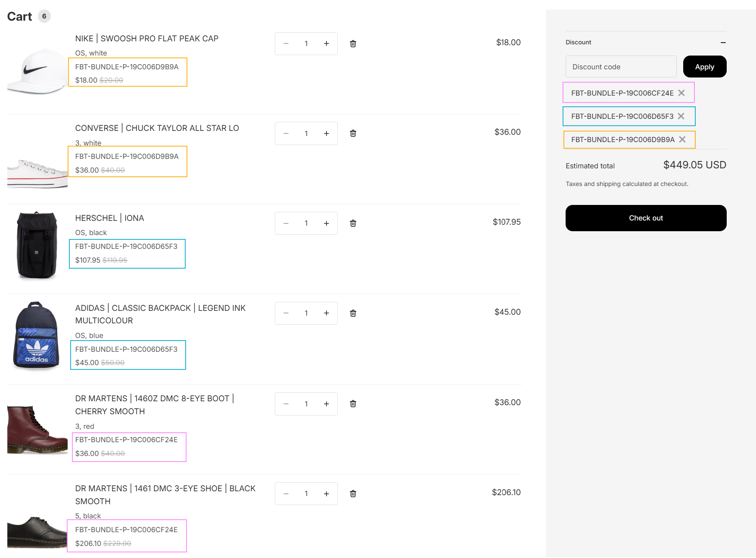This screenshot has height=558, width=756.
Task: Remove discount code FBT-BUNDLE-P-19C006D9B9A
Action: coord(682,139)
